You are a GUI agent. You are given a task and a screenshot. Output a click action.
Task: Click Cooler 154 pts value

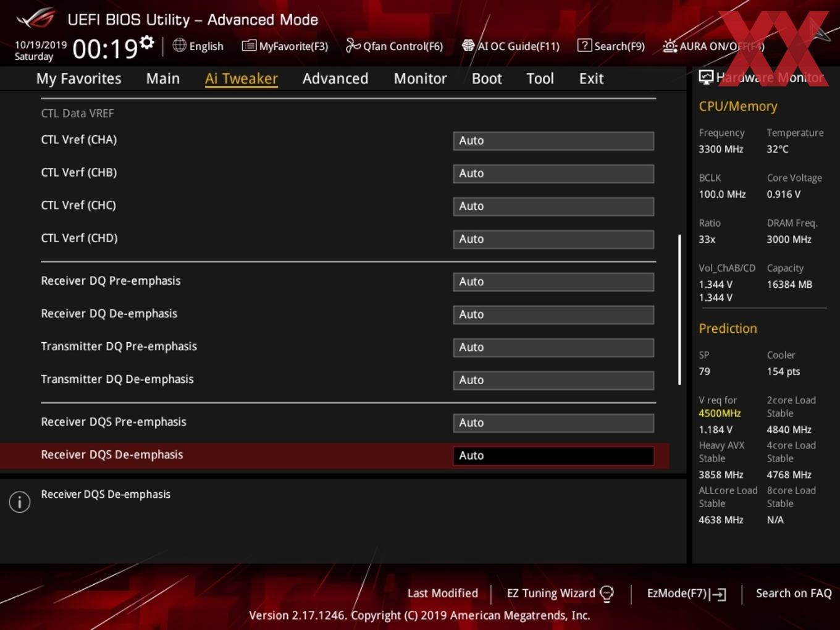[x=783, y=372]
